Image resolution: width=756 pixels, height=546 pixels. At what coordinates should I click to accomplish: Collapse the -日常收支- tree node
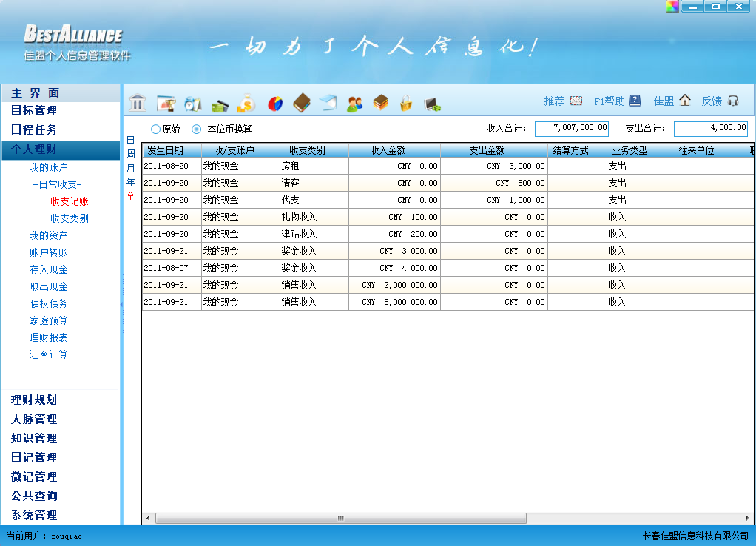tap(58, 184)
